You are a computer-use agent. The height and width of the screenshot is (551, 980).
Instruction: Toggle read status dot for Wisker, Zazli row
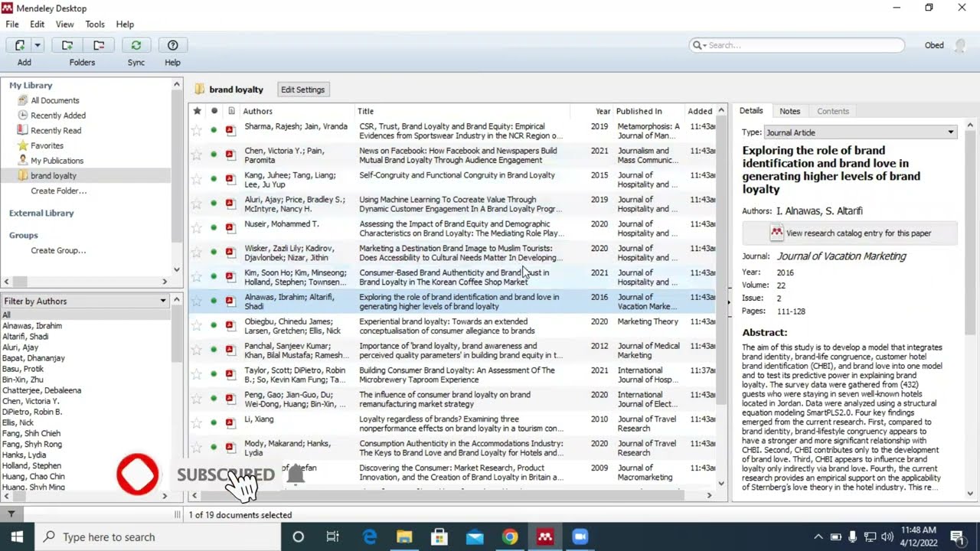click(214, 253)
